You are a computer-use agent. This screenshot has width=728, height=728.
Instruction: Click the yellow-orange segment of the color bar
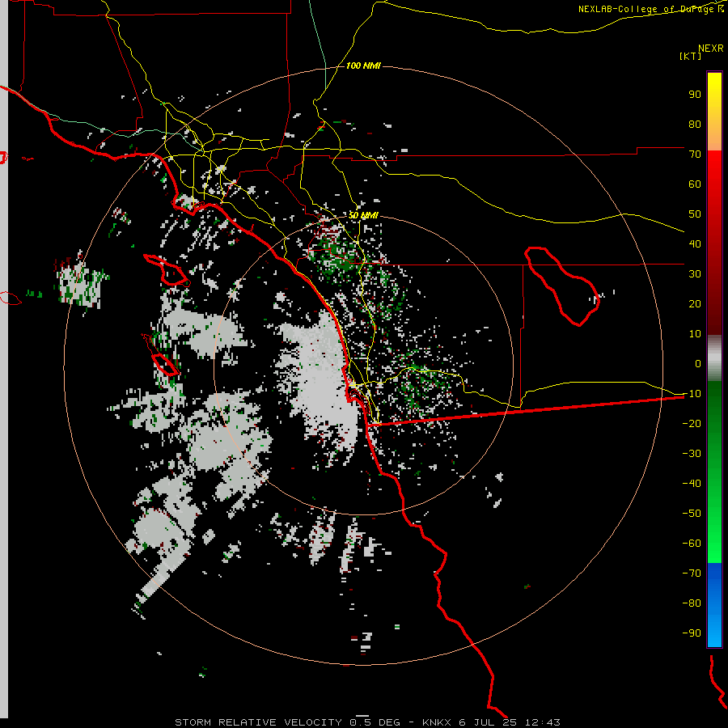[x=714, y=112]
